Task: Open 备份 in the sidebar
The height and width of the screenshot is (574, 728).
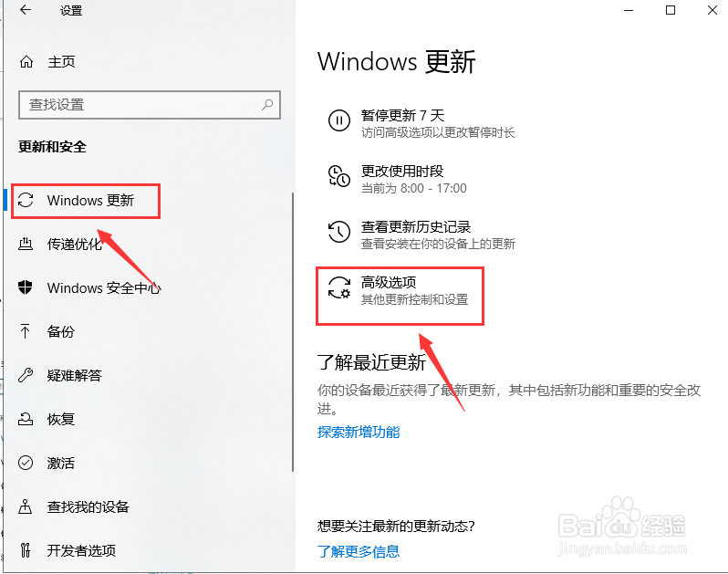Action: coord(60,331)
